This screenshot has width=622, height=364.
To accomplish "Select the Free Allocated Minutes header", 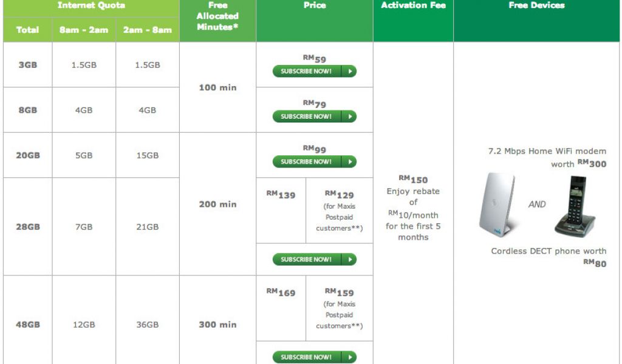I will click(217, 16).
